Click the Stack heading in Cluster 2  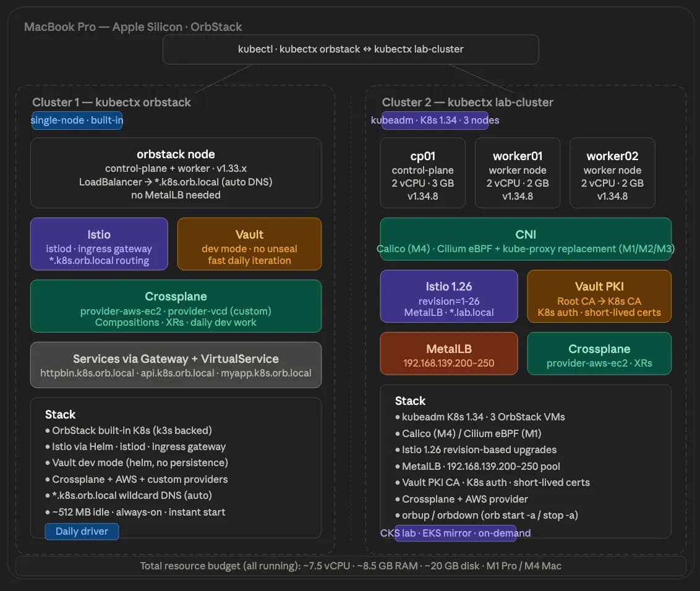pyautogui.click(x=410, y=401)
